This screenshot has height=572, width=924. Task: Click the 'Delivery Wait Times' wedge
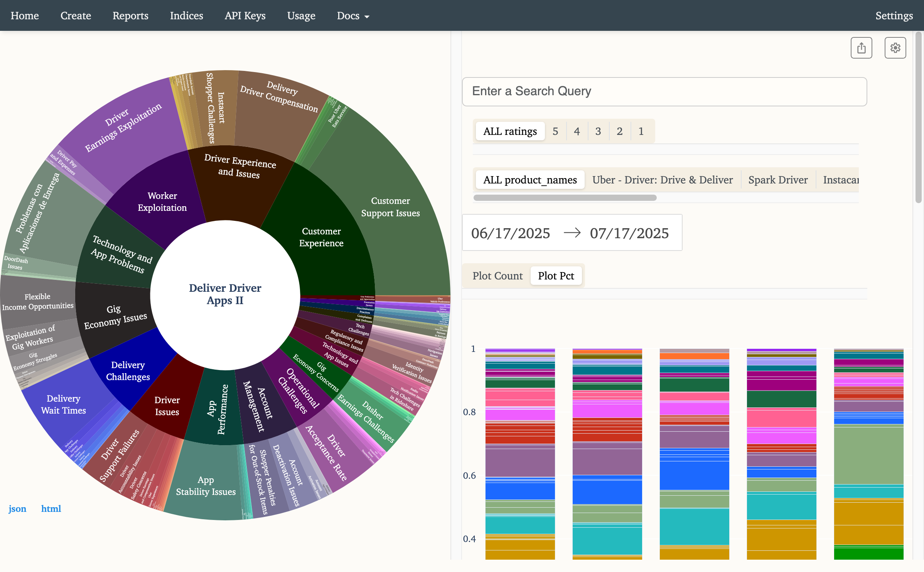pos(63,404)
